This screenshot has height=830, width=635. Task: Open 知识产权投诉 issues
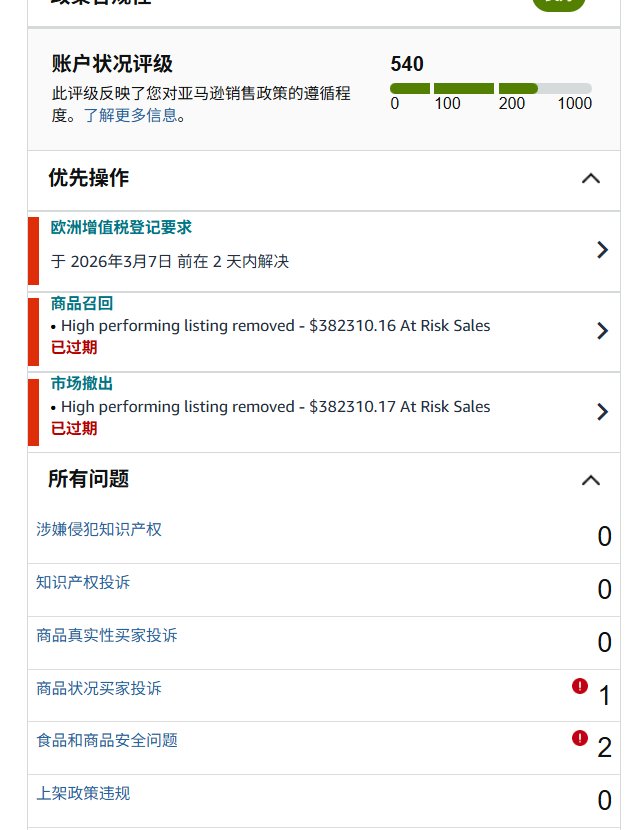pyautogui.click(x=83, y=582)
